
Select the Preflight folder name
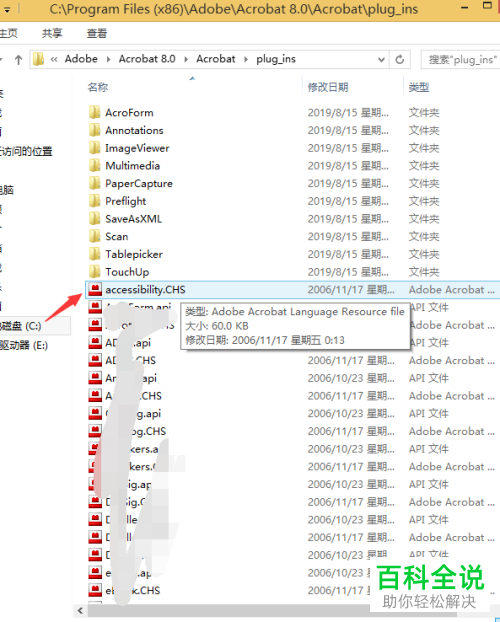(125, 201)
